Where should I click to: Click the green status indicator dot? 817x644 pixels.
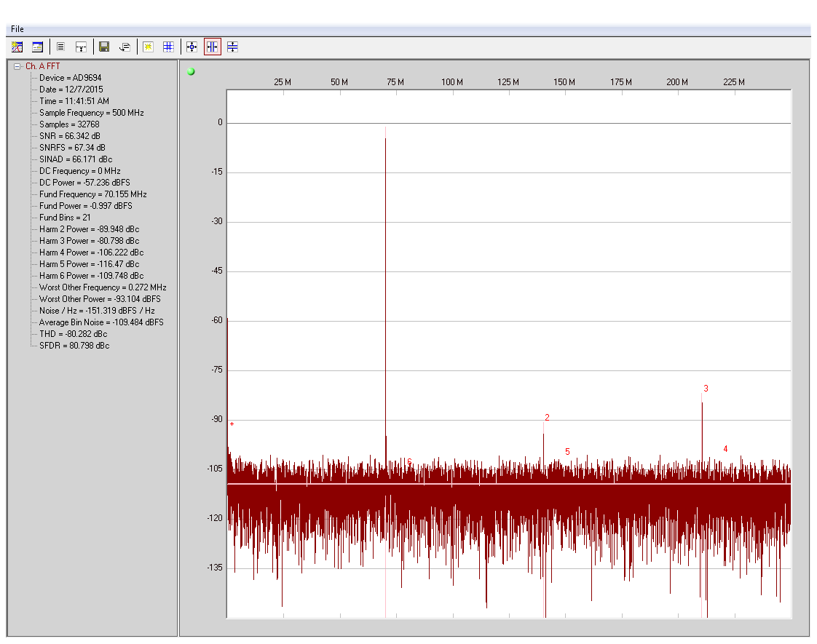(191, 71)
